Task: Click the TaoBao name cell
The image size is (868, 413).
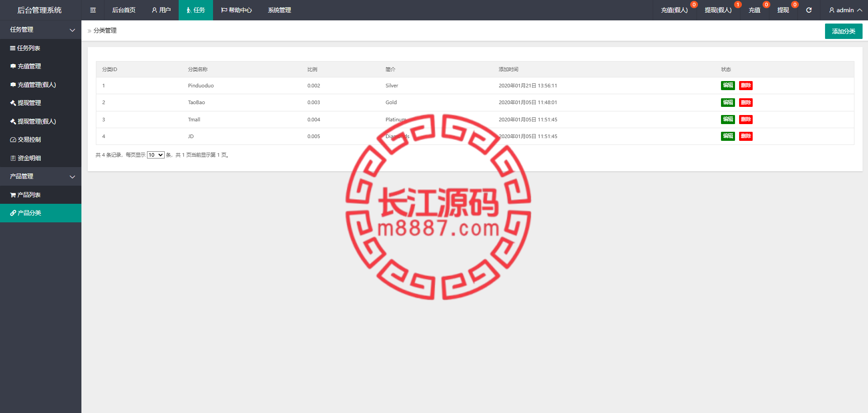Action: pyautogui.click(x=196, y=102)
